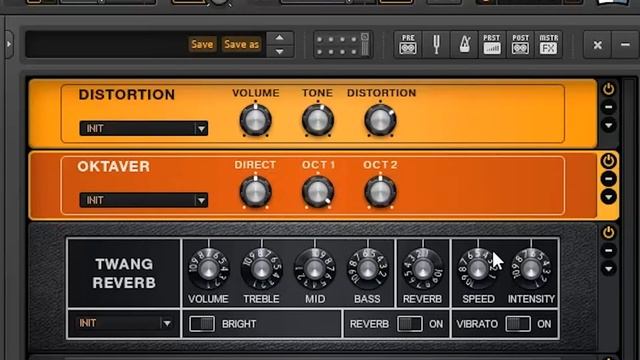Toggle the VIBRATO ON switch
Viewport: 640px width, 360px height.
coord(518,324)
